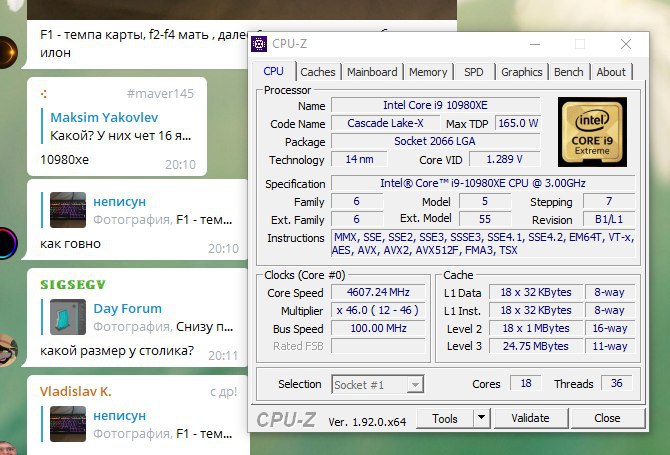Viewport: 670px width, 455px height.
Task: Click the Level 2 value '18 x 1 MBytes'
Action: [x=536, y=328]
